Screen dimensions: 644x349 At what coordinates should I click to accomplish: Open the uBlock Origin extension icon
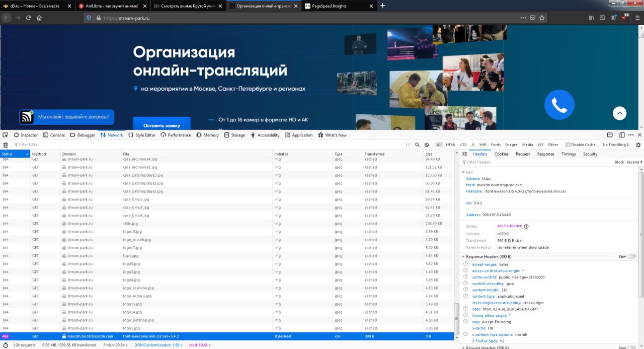point(625,17)
